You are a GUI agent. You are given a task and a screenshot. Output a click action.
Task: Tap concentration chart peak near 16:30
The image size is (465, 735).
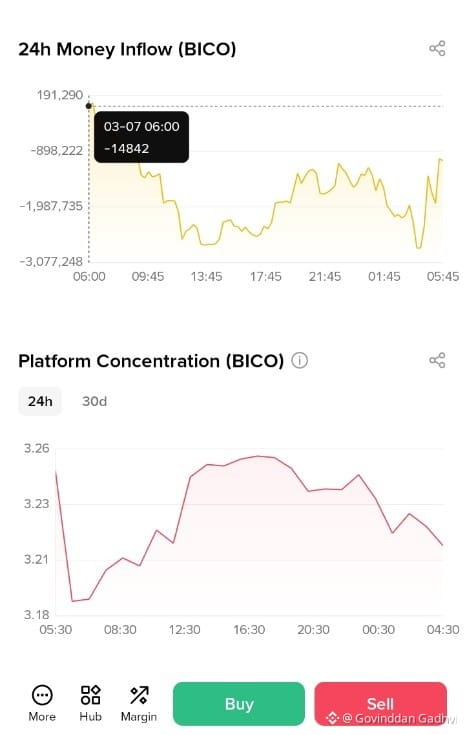click(258, 456)
